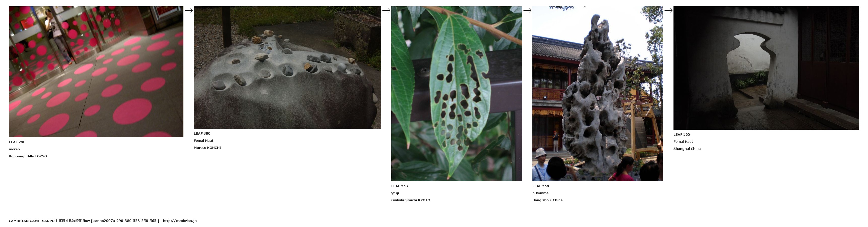This screenshot has height=227, width=868.
Task: Open the porous scholar rock photo
Action: click(598, 93)
